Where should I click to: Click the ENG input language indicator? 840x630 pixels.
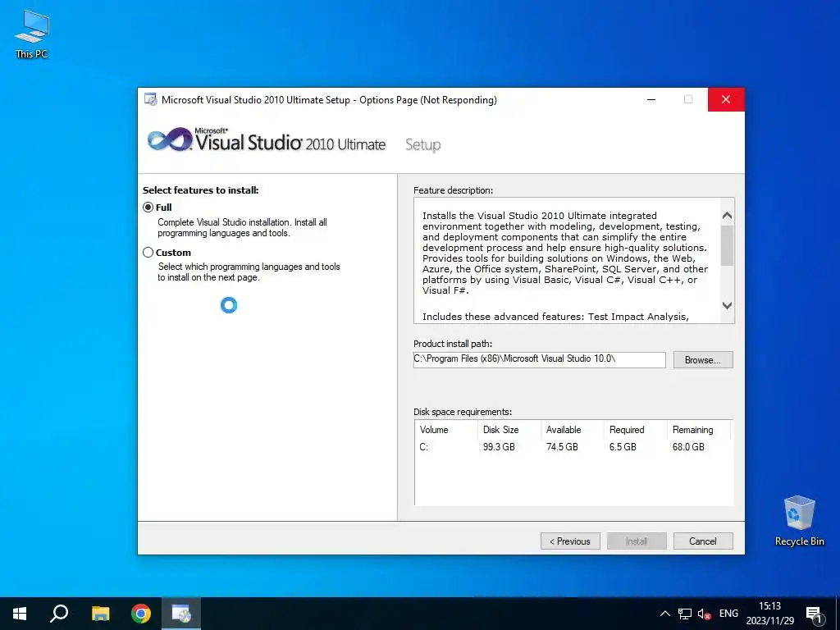728,614
